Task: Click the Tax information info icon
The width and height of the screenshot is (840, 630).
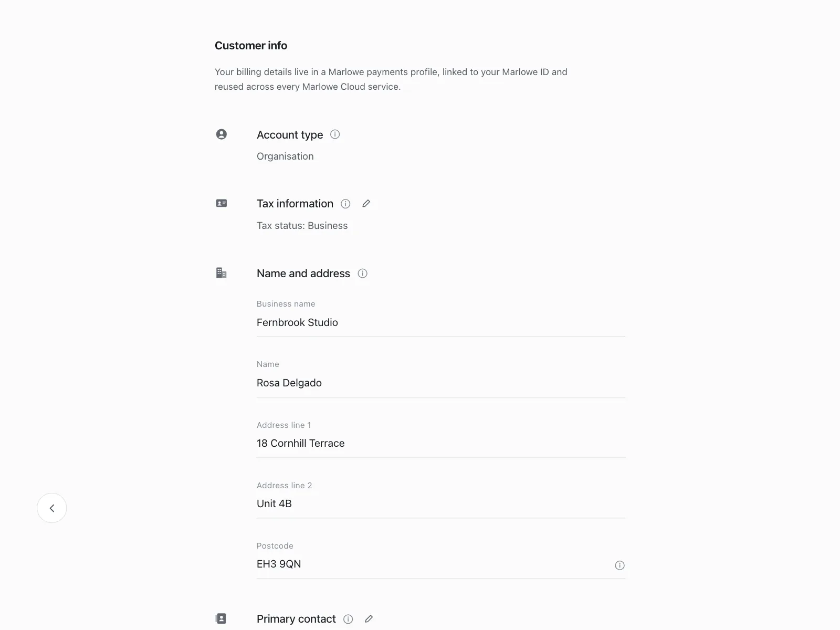Action: point(345,204)
